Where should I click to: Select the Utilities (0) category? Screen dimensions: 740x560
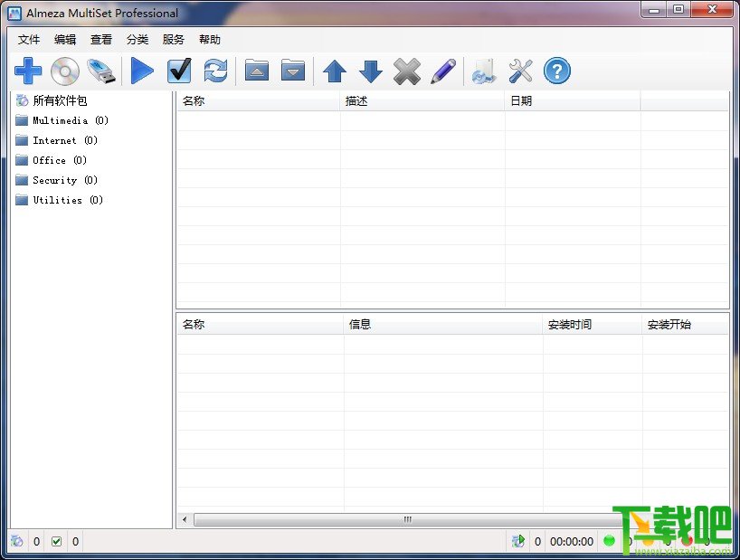[x=68, y=200]
